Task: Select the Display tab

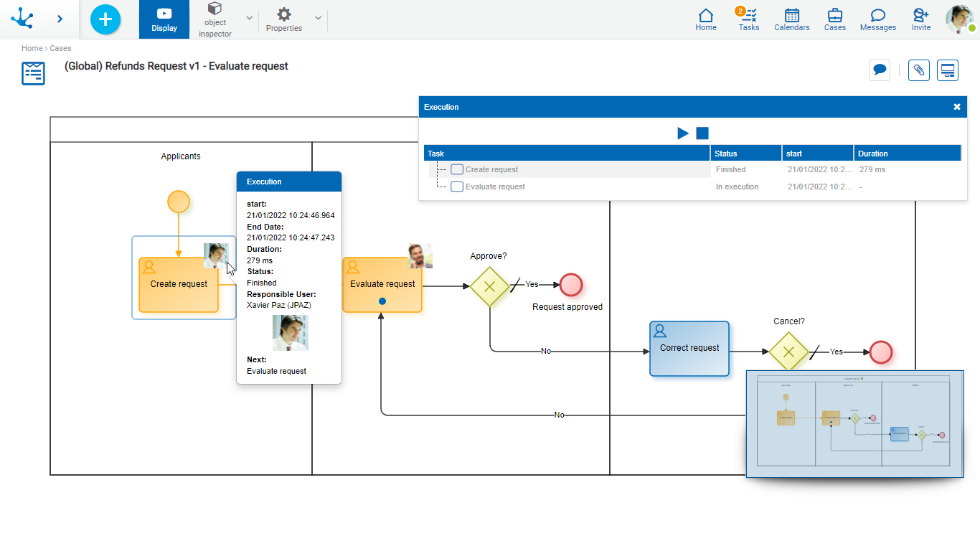Action: point(164,19)
